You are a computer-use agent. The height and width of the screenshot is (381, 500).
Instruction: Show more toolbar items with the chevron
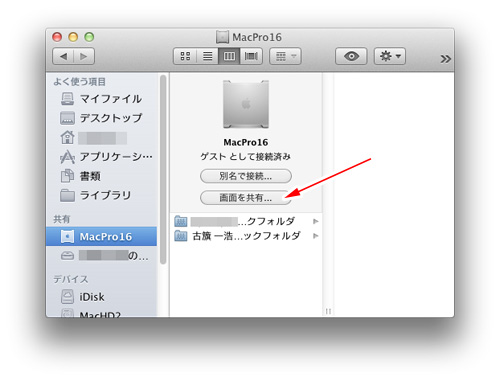(445, 59)
